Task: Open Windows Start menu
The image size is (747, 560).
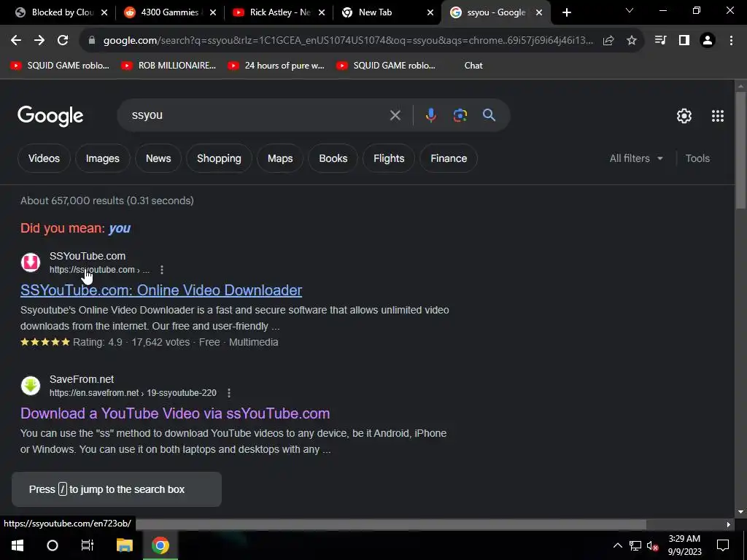Action: [x=18, y=545]
